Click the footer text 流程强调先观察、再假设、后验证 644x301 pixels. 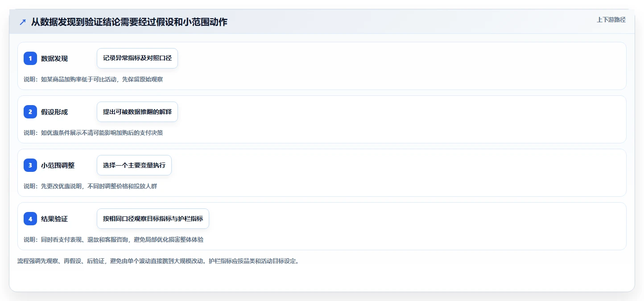click(158, 261)
